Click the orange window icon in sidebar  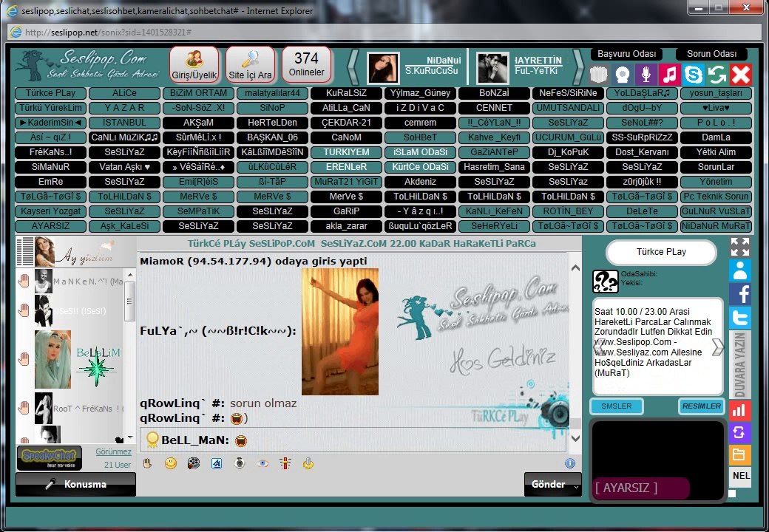(x=739, y=454)
